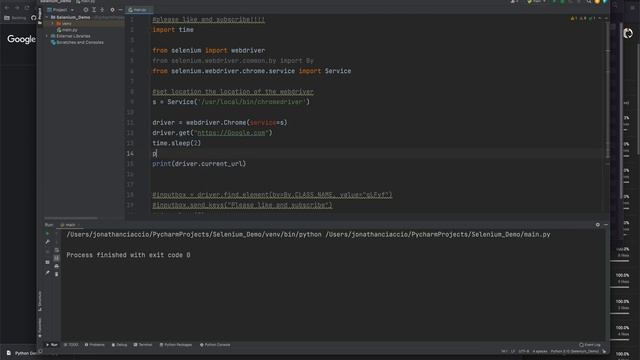Click the browser back arrow
Viewport: 640px width, 360px height.
pyautogui.click(x=7, y=8)
